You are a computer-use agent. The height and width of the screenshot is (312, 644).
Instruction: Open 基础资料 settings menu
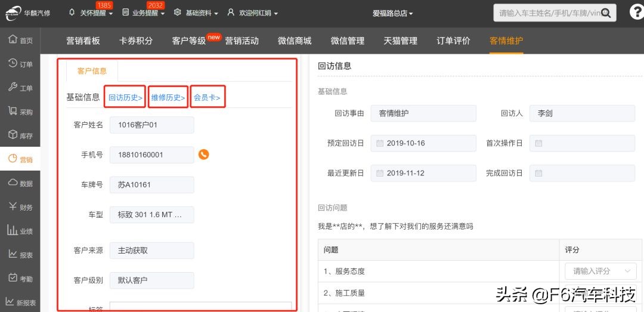[x=196, y=13]
